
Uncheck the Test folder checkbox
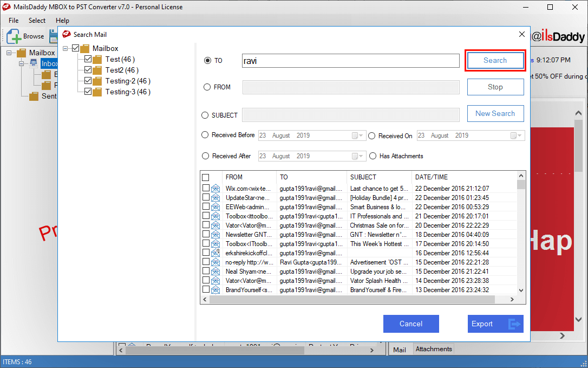point(88,59)
